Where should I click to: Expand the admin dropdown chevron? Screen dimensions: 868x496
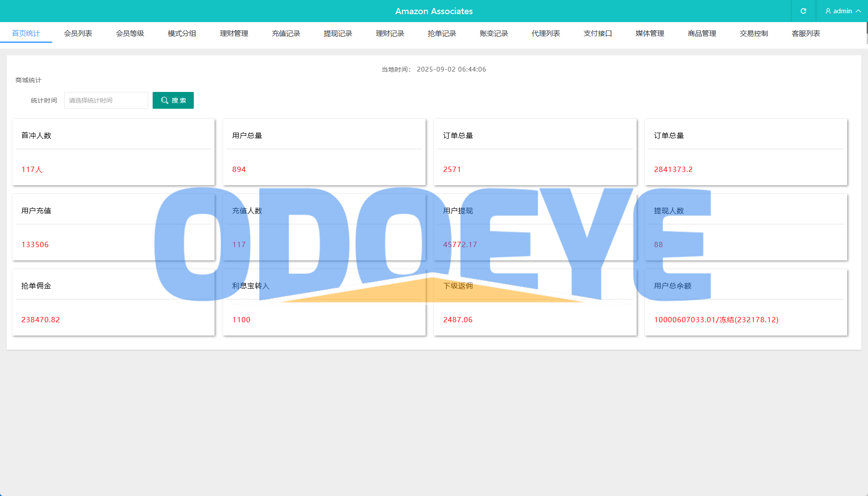click(859, 11)
